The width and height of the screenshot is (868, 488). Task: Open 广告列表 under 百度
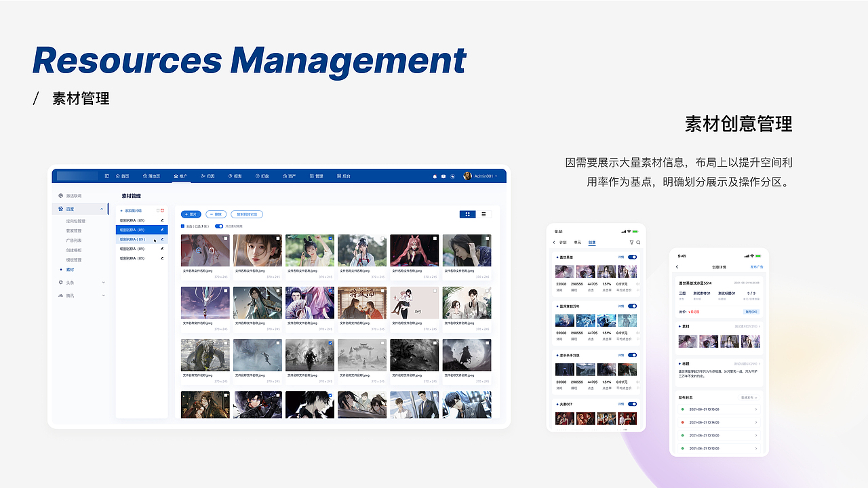click(x=74, y=241)
